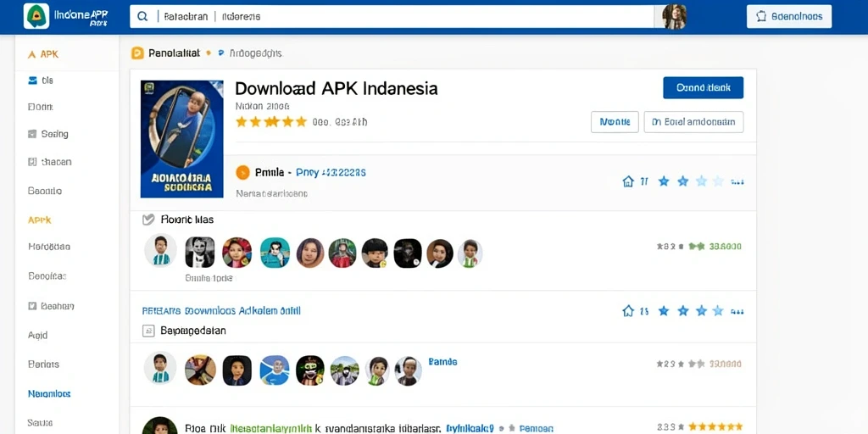The height and width of the screenshot is (434, 868).
Task: Click three-dots icon in PEfEARS row
Action: (x=737, y=312)
